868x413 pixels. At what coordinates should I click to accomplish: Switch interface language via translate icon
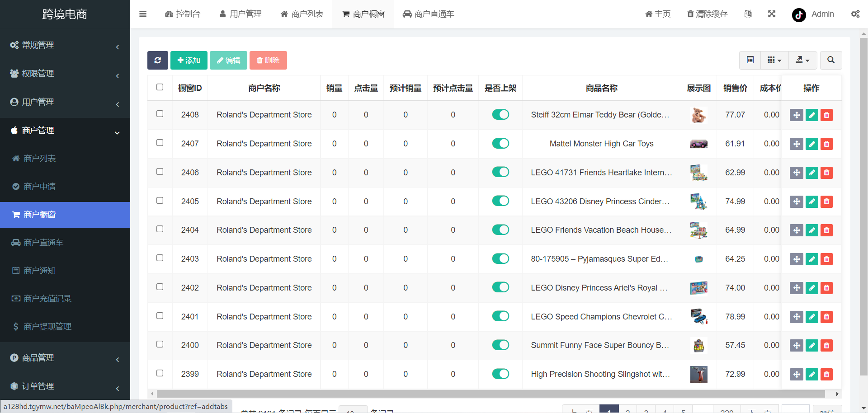point(748,14)
